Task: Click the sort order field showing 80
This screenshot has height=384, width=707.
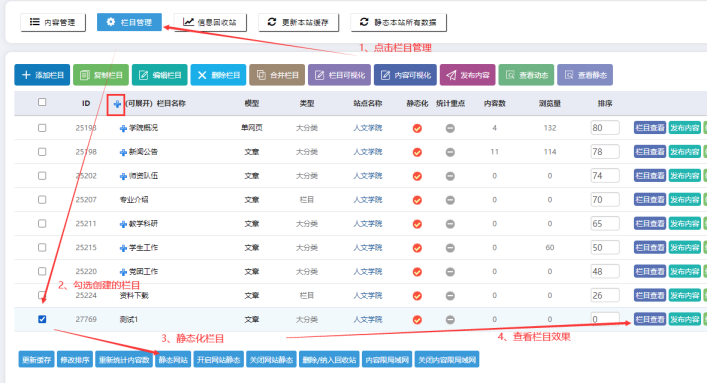Action: click(605, 128)
